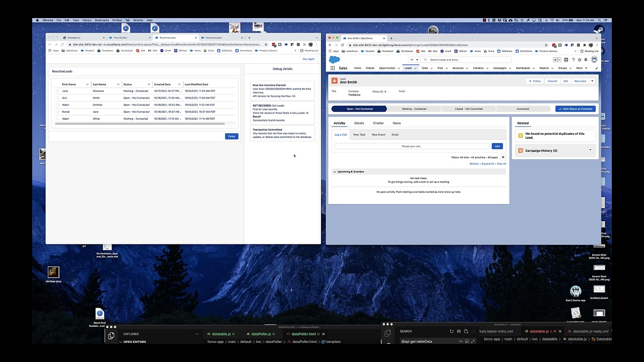Open a new tab in the left Chrome window

249,38
